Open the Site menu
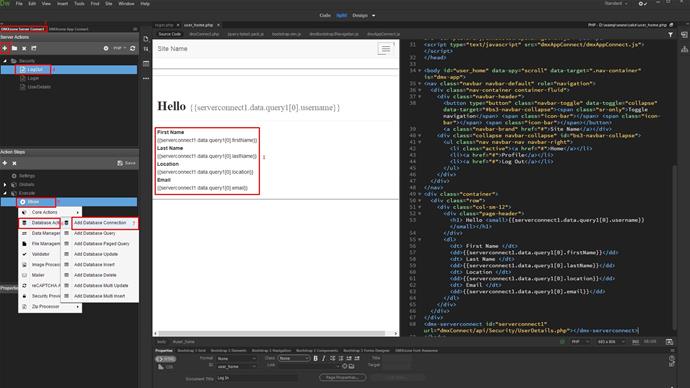Viewport: 690px width, 388px height. (109, 4)
